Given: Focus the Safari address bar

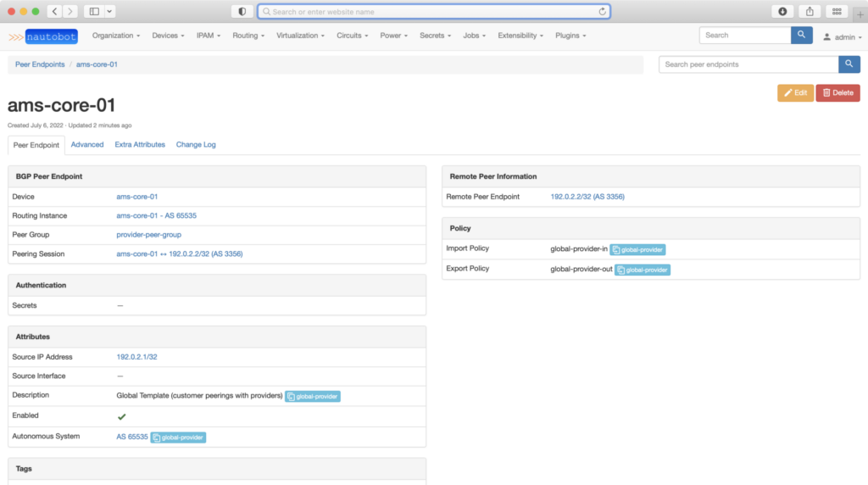Looking at the screenshot, I should pyautogui.click(x=434, y=12).
